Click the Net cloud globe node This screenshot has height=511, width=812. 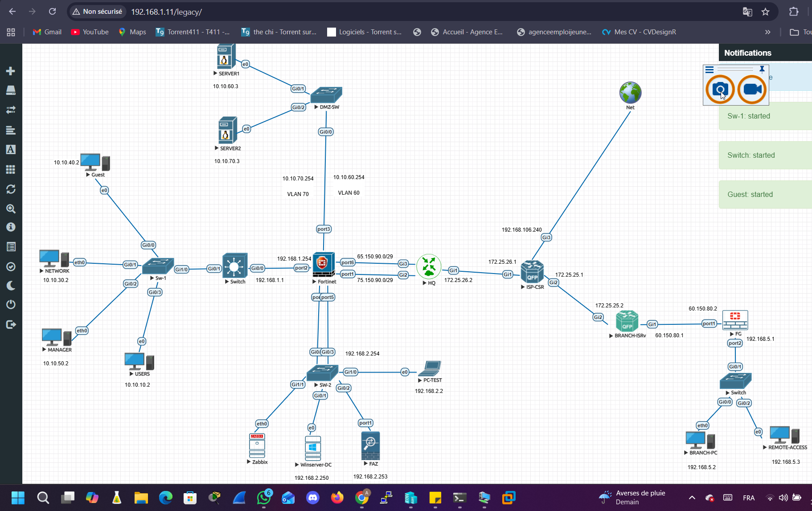tap(630, 93)
